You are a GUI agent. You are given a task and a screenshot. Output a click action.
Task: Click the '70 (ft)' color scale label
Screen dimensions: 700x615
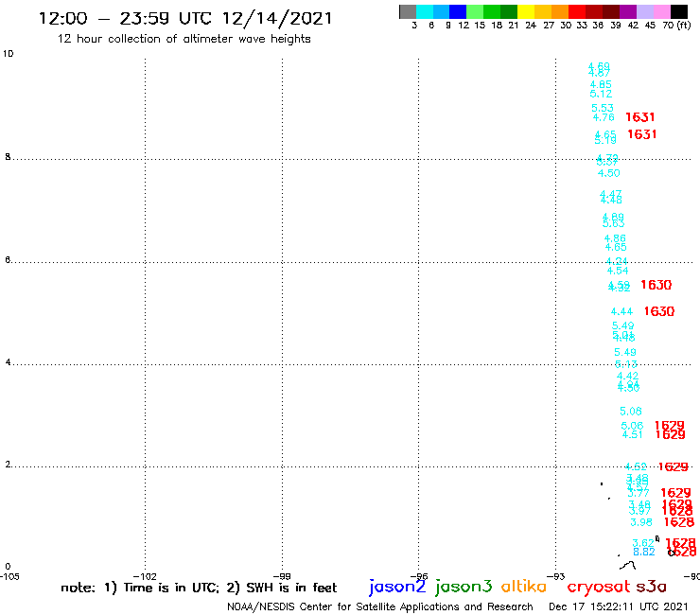pyautogui.click(x=676, y=25)
